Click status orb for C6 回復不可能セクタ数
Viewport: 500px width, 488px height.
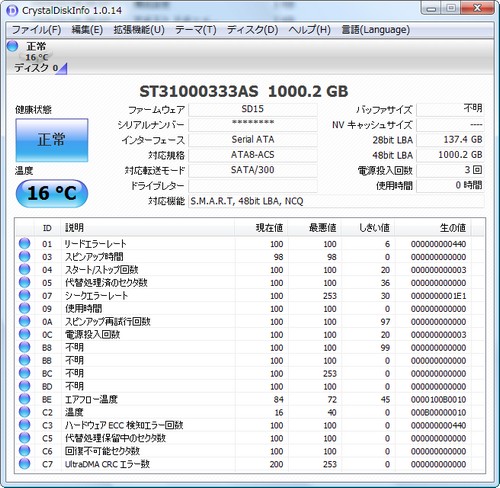[x=24, y=451]
